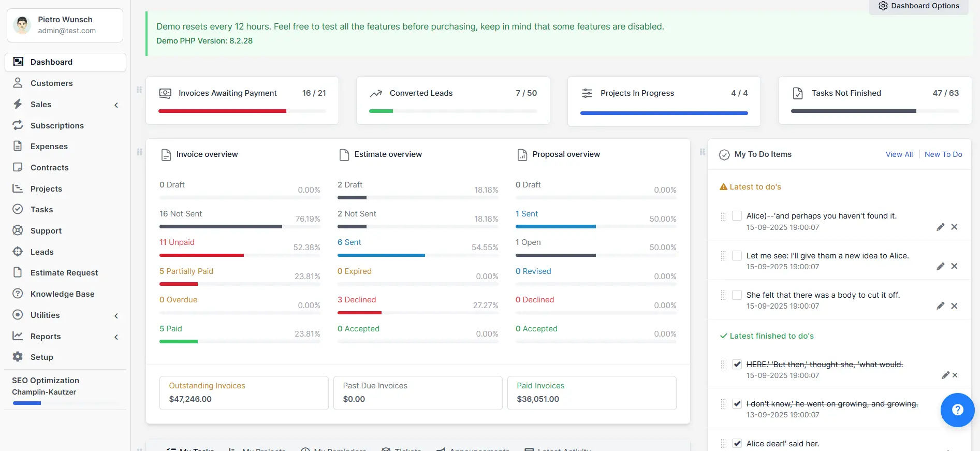Go to the Estimate Request menu item
980x451 pixels.
coord(64,273)
